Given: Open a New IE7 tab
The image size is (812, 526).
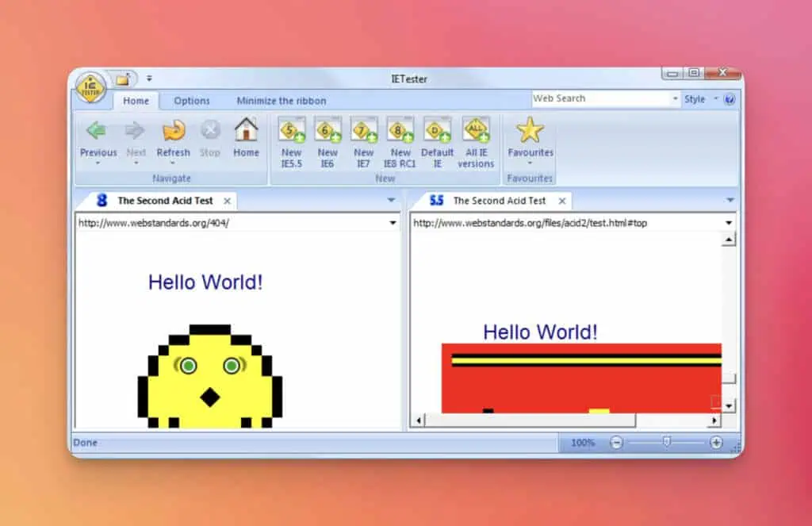Looking at the screenshot, I should point(364,130).
